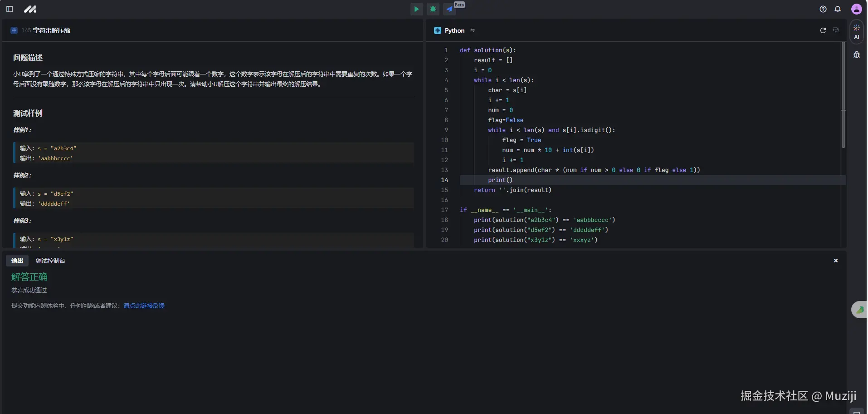Viewport: 868px width, 414px height.
Task: Click the swap arrows next to Python
Action: click(x=473, y=30)
